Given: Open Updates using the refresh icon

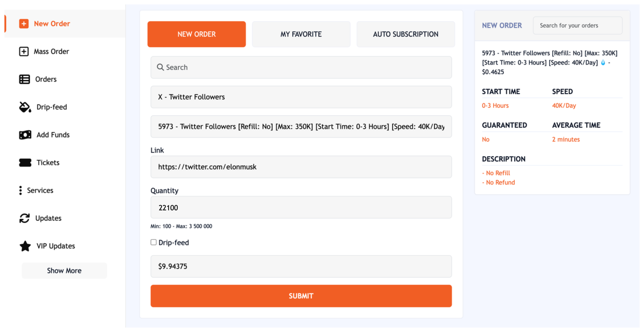Looking at the screenshot, I should click(24, 218).
